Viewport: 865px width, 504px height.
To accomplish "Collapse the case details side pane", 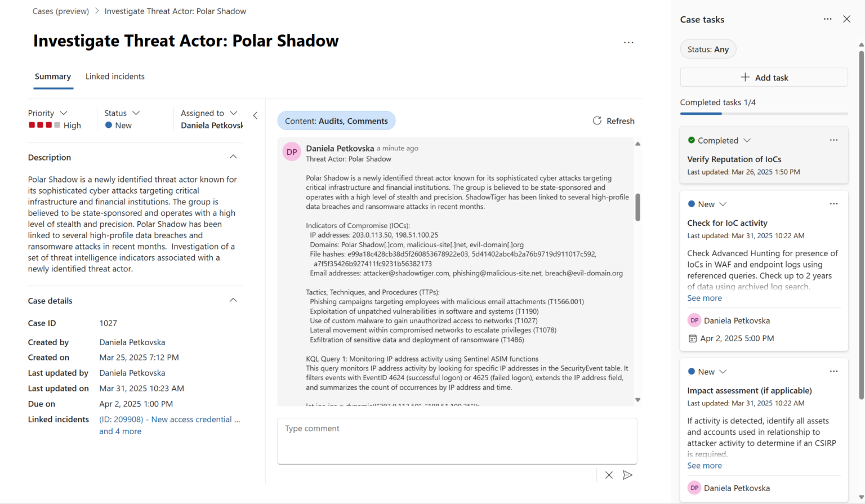I will 255,115.
